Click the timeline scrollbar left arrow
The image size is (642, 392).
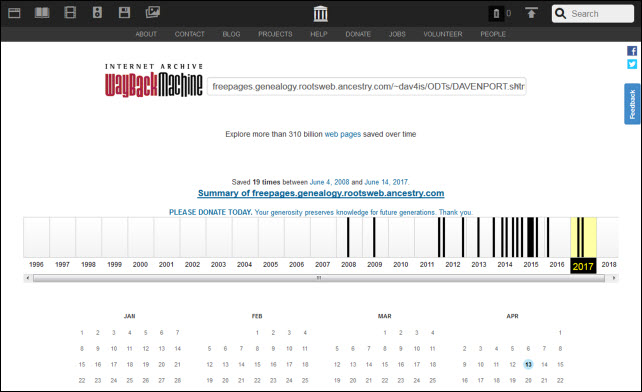(x=27, y=278)
